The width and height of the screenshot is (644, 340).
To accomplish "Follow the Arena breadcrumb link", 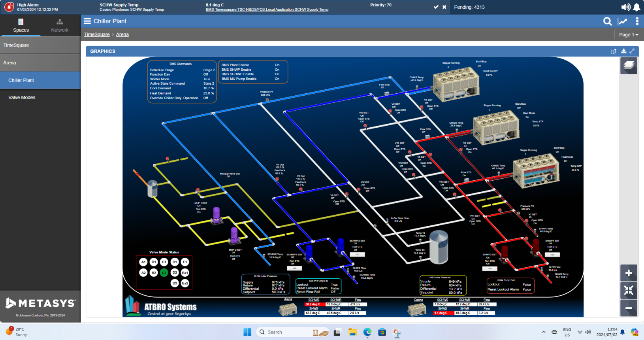I will (122, 35).
